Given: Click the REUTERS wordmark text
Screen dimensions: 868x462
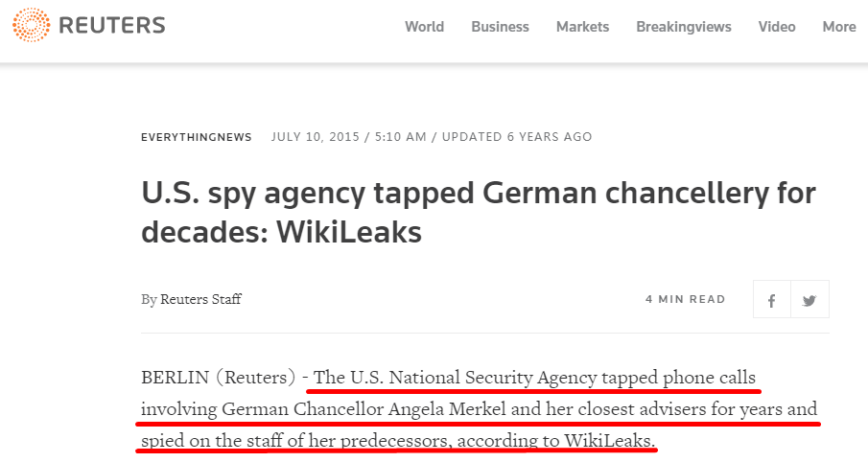Looking at the screenshot, I should [x=112, y=26].
